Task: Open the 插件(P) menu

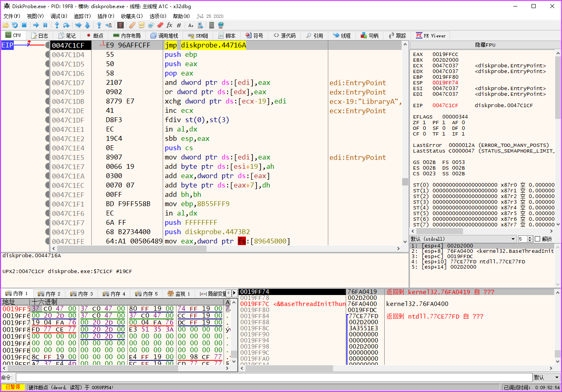Action: coord(106,16)
